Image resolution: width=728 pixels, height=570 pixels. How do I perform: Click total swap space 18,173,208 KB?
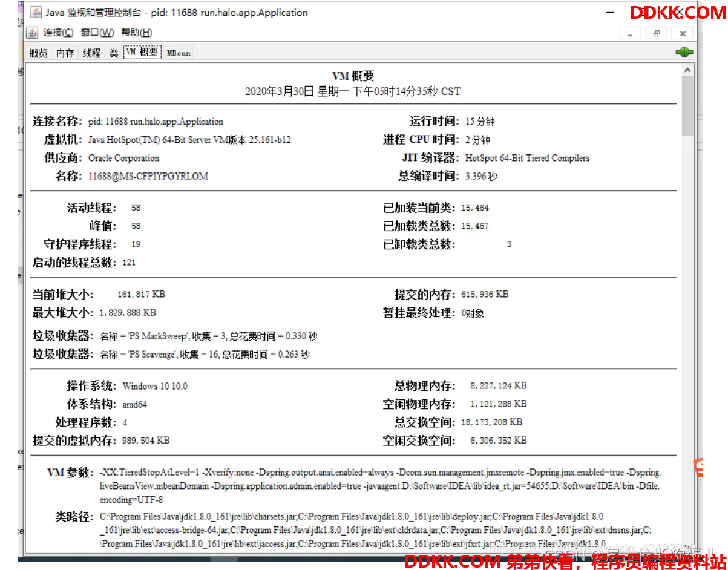click(x=492, y=422)
